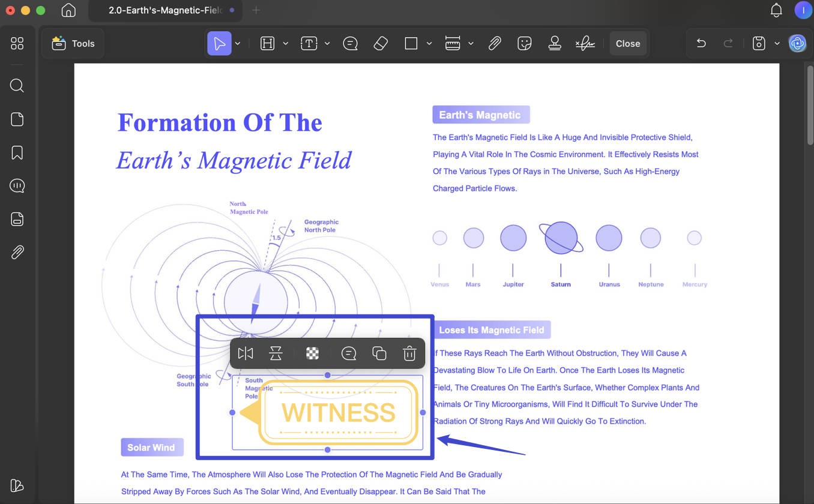Image resolution: width=814 pixels, height=504 pixels.
Task: Delete the selected WITNESS stamp
Action: pos(409,353)
